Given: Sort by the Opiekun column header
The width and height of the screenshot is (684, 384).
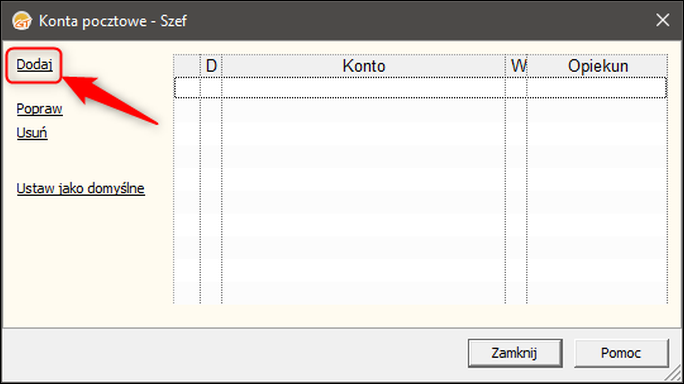Looking at the screenshot, I should pos(597,66).
